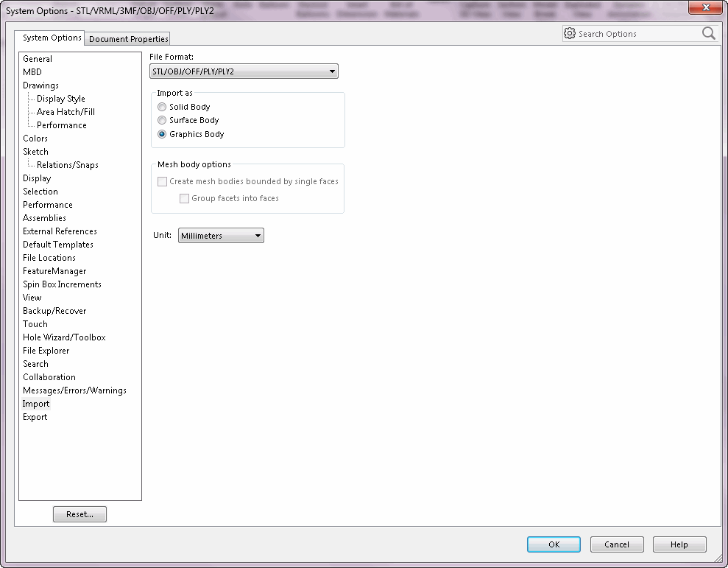Select Touch in the options list

click(35, 324)
